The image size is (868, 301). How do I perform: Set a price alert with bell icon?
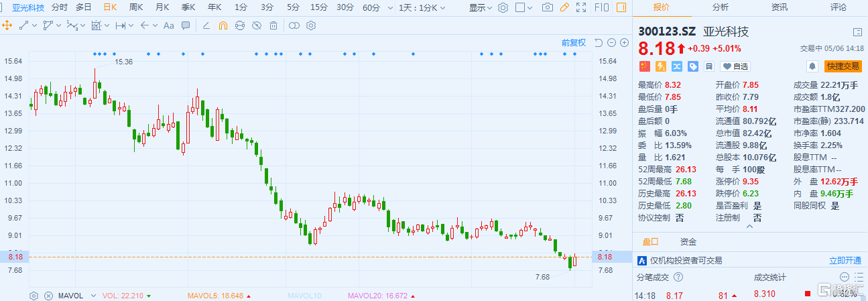pos(812,66)
